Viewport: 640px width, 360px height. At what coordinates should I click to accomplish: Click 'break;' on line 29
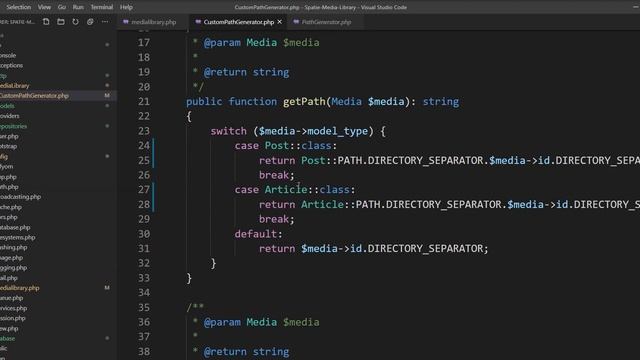point(276,219)
